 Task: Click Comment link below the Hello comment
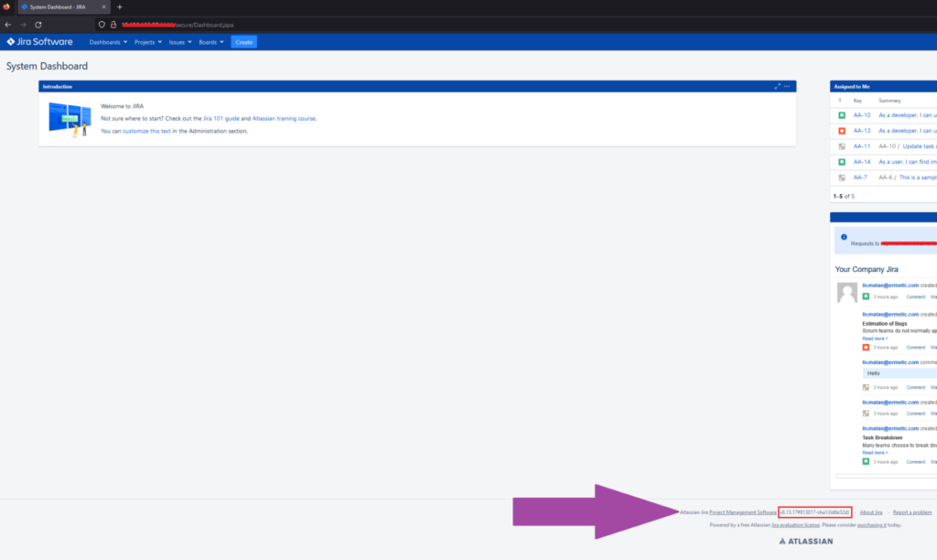pos(915,387)
